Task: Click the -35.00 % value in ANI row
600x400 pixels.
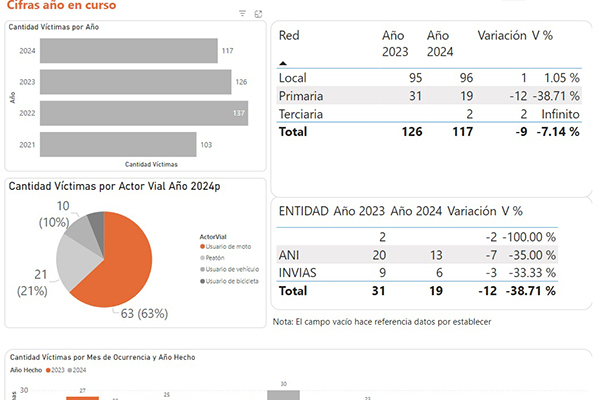Action: [532, 255]
